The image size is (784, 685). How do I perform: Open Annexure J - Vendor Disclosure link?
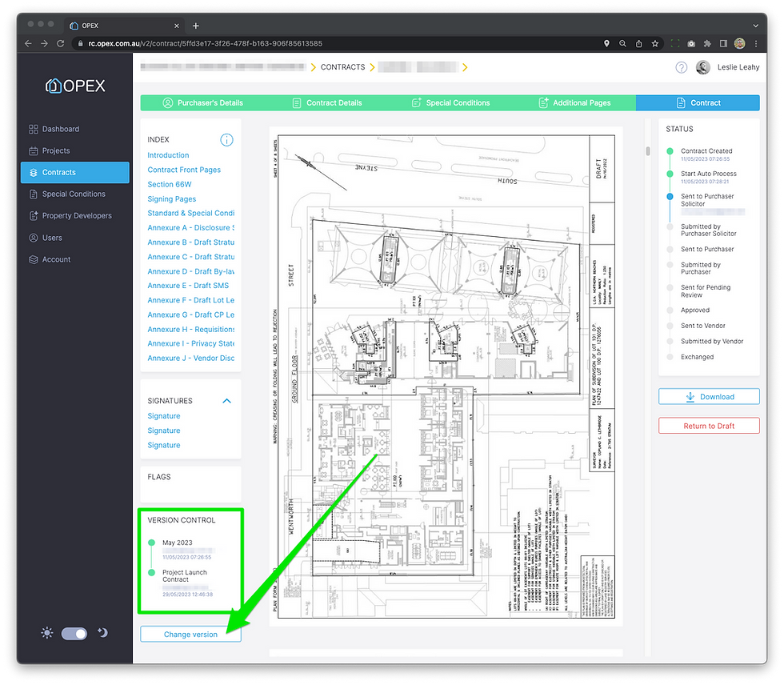tap(190, 358)
